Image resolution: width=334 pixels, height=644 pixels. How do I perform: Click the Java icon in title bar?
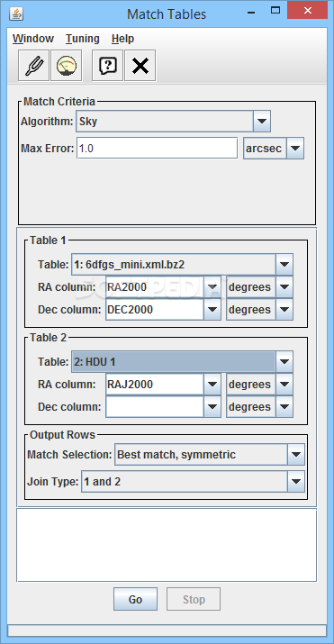(16, 14)
